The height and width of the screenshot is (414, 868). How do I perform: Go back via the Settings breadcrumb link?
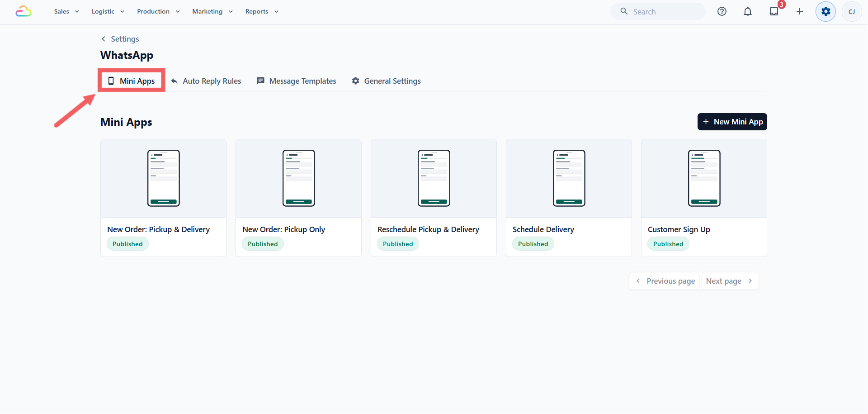point(125,39)
